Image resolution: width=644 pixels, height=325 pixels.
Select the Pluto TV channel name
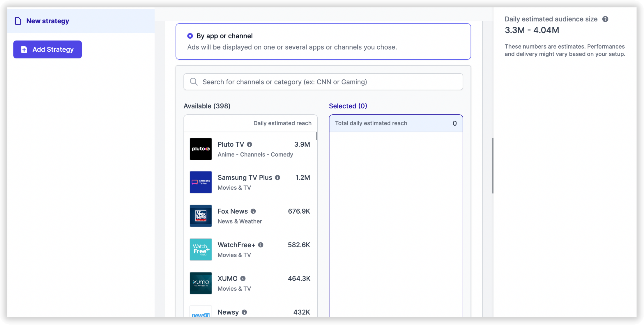click(231, 144)
